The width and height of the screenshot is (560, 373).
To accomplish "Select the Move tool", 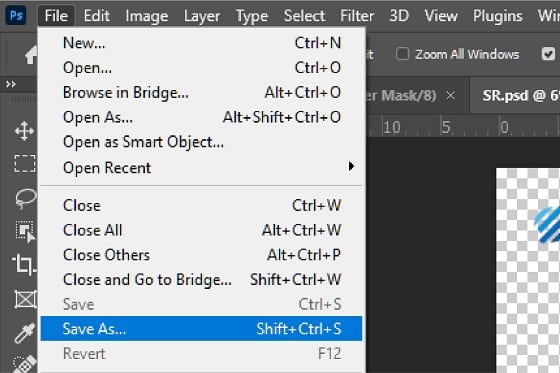I will tap(24, 131).
